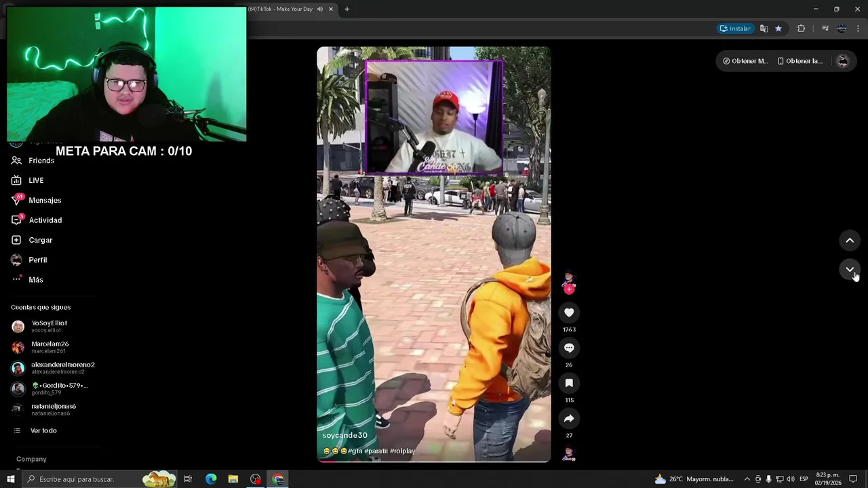Click the soycande30 username on video
The height and width of the screenshot is (488, 868).
coord(344,435)
